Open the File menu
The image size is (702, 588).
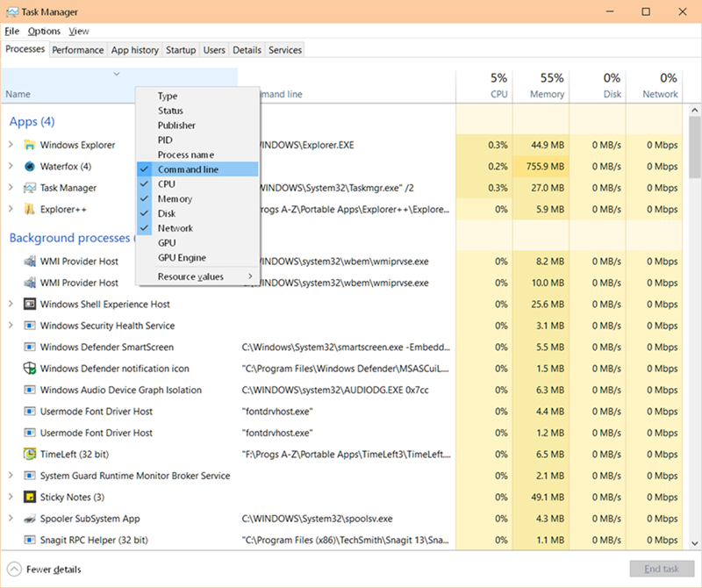pyautogui.click(x=12, y=32)
